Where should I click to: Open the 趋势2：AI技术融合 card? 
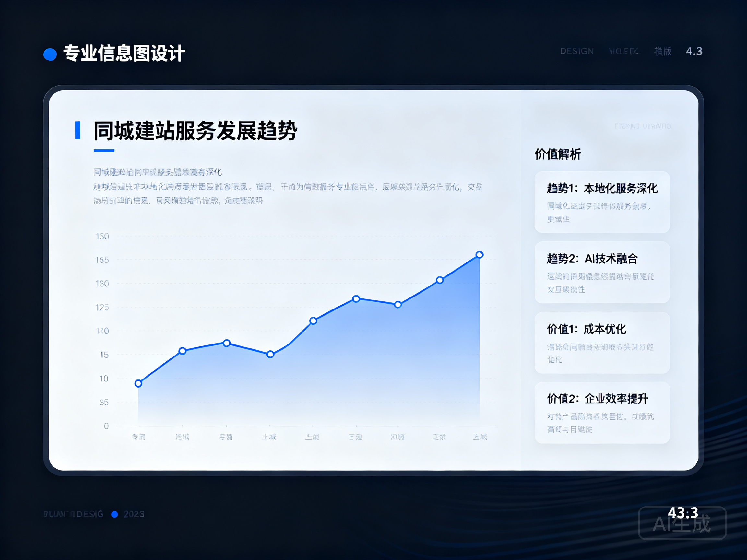click(602, 272)
